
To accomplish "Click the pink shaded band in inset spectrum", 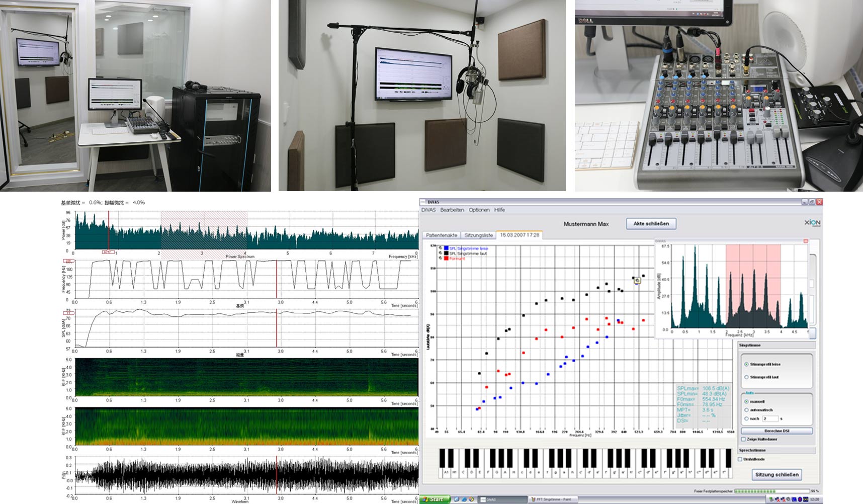I will (753, 287).
